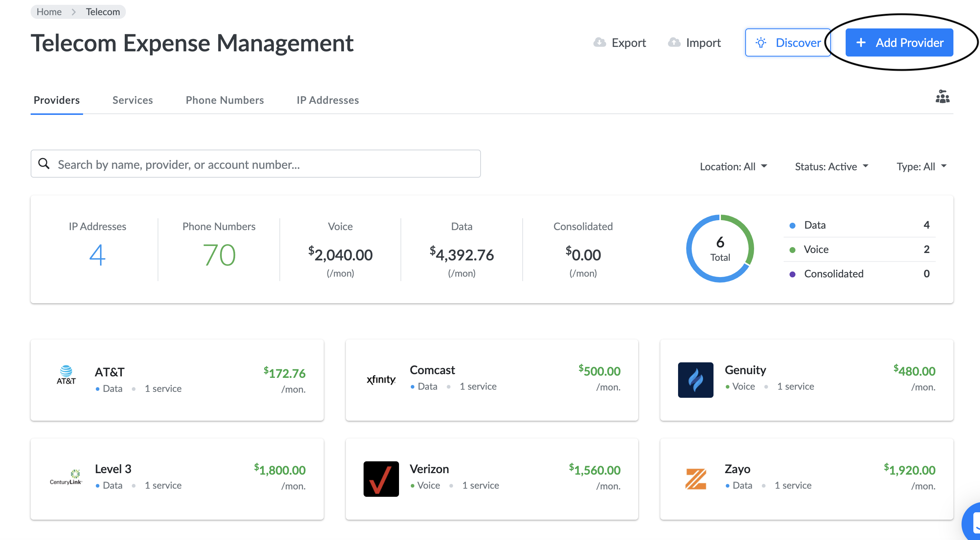Click the Voice legend row label
This screenshot has width=980, height=540.
816,249
